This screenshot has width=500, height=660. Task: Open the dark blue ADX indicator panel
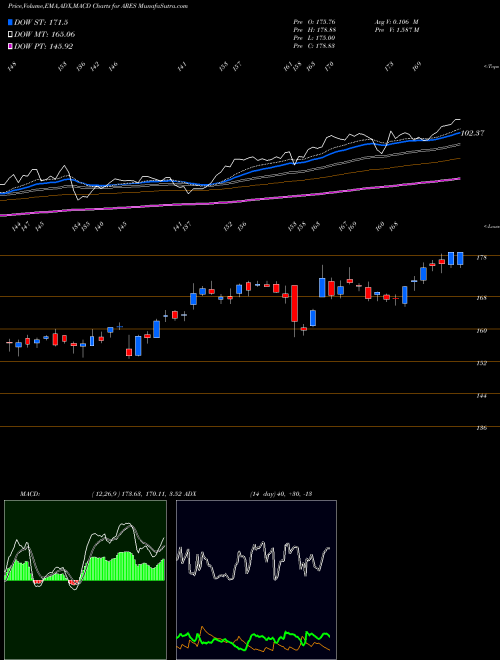(x=256, y=580)
